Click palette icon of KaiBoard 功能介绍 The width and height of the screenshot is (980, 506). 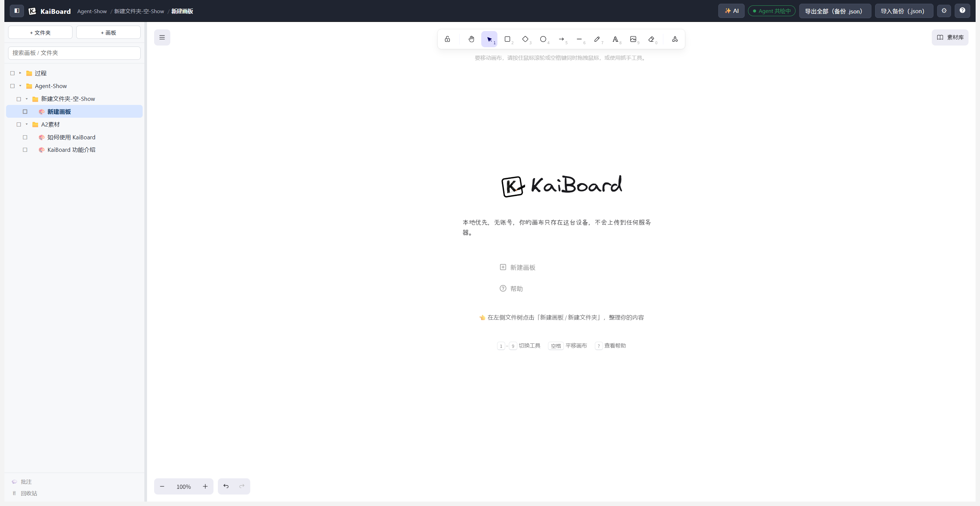click(41, 150)
